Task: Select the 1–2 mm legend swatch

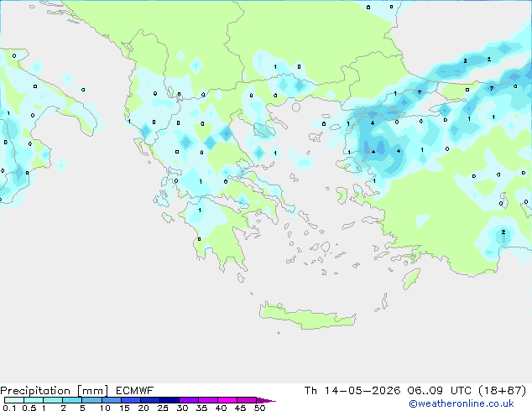Action: [x=53, y=400]
